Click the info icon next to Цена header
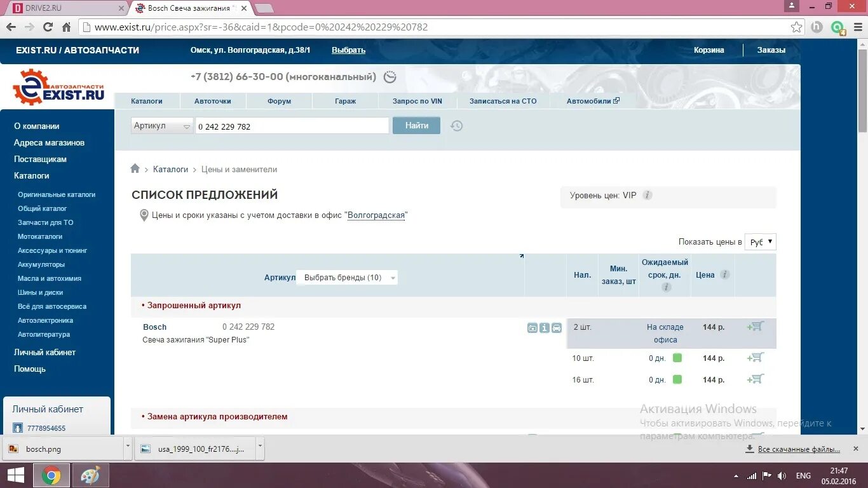 724,274
